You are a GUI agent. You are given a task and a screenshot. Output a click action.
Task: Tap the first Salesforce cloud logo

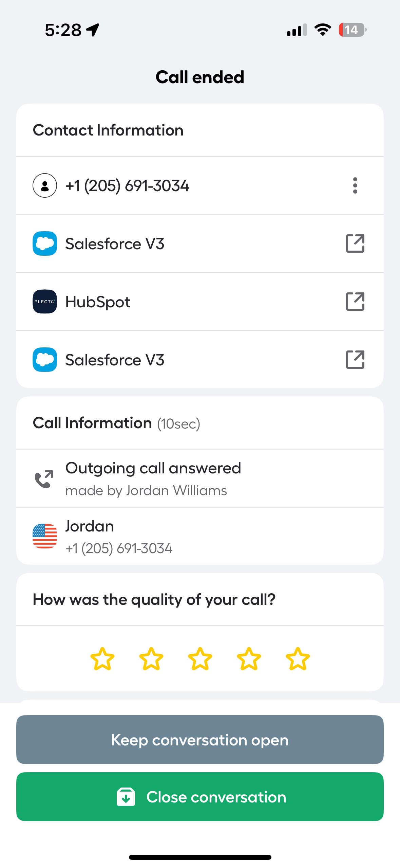44,243
